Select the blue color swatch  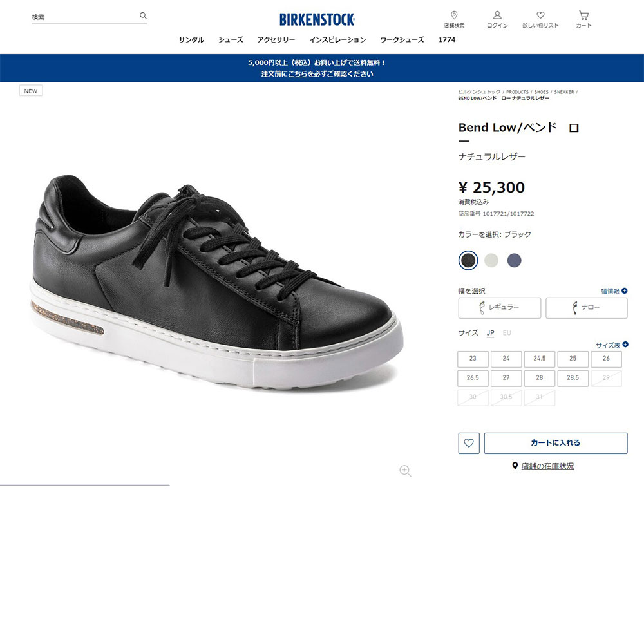point(514,260)
